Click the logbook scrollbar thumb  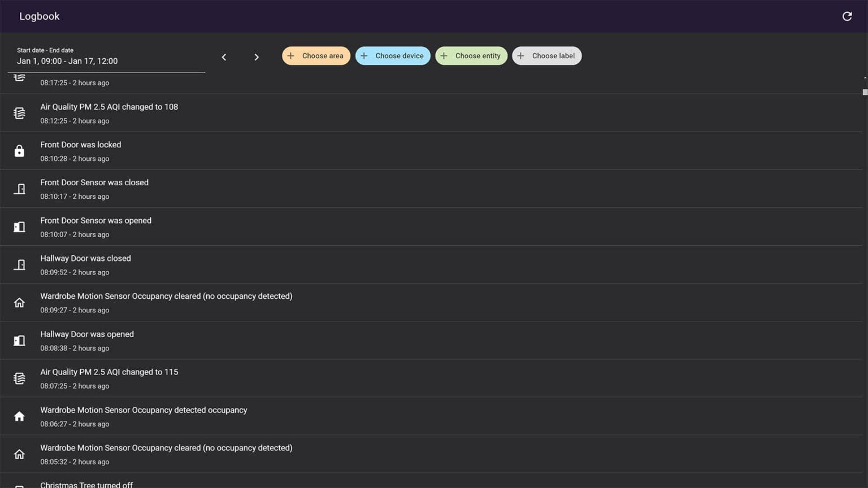pyautogui.click(x=865, y=92)
